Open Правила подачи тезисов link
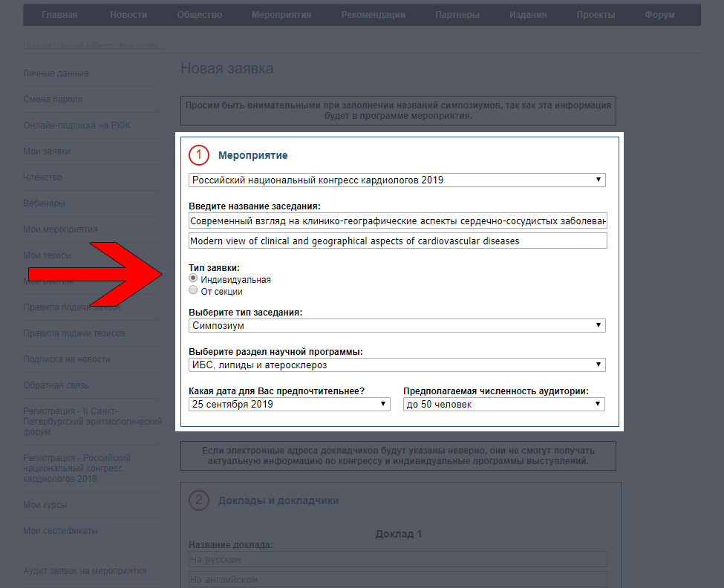The image size is (724, 588). [74, 333]
